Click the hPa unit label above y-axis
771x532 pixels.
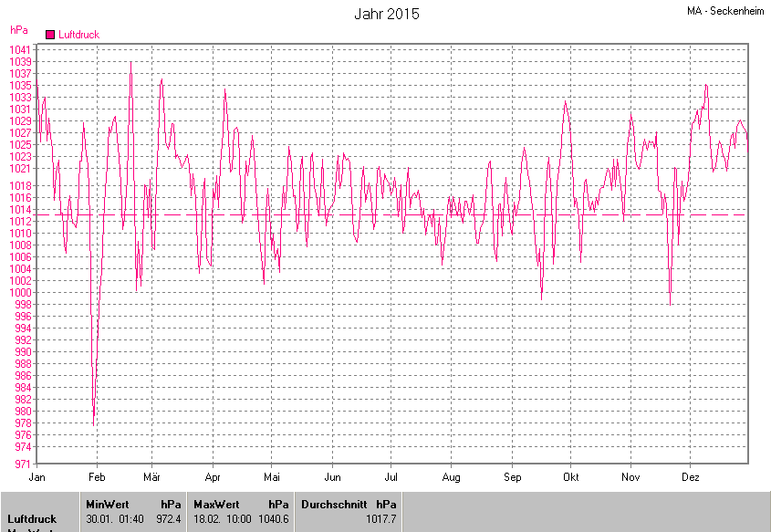point(18,30)
